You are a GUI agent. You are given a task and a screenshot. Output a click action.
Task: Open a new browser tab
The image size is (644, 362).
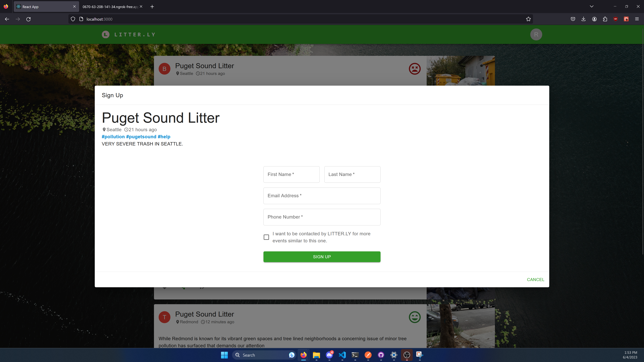152,7
